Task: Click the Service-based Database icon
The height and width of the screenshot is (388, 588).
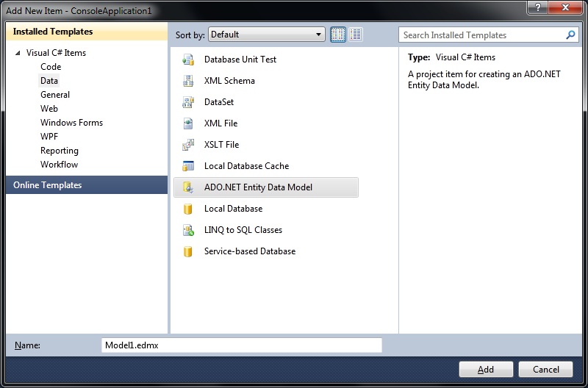Action: coord(188,251)
